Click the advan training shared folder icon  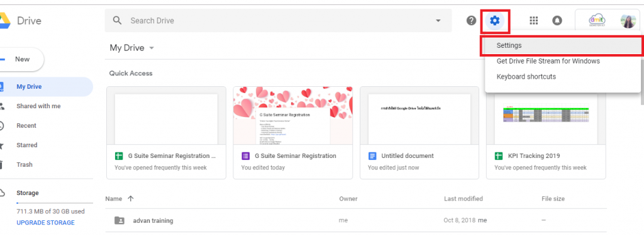[x=119, y=220]
